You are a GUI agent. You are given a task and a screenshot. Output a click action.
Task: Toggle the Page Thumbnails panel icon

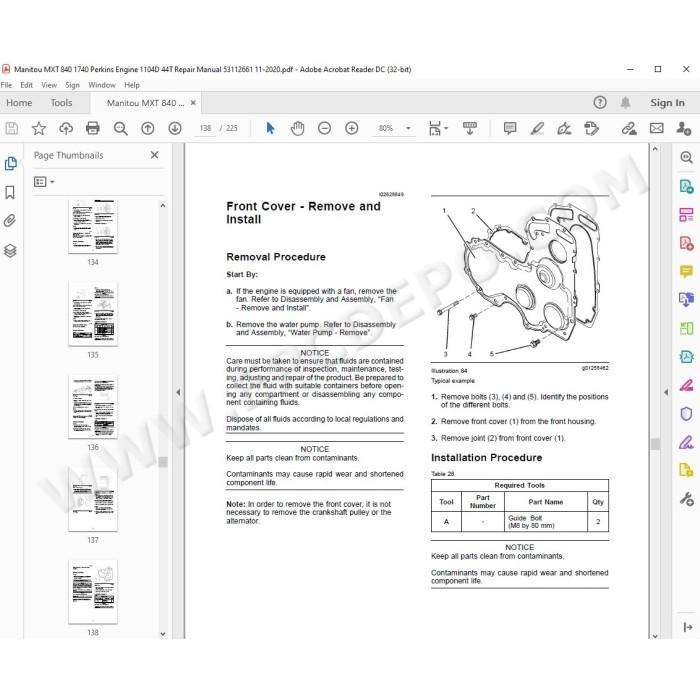click(x=10, y=164)
